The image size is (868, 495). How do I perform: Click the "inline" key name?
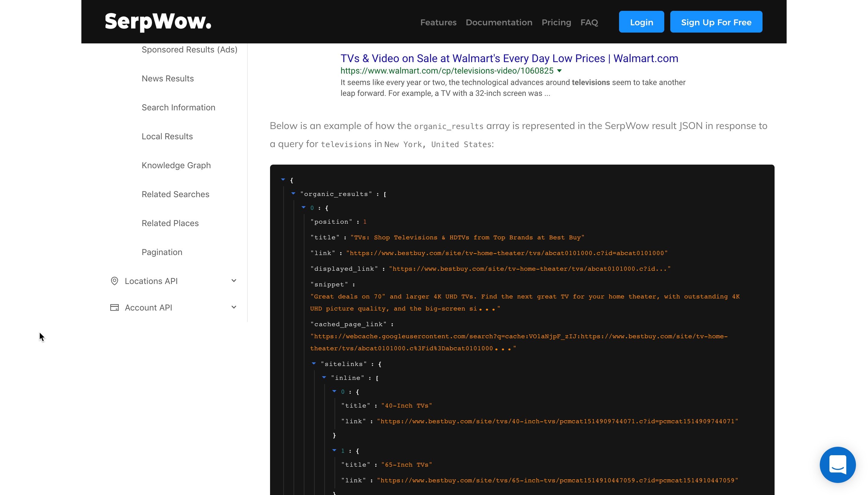click(x=347, y=378)
